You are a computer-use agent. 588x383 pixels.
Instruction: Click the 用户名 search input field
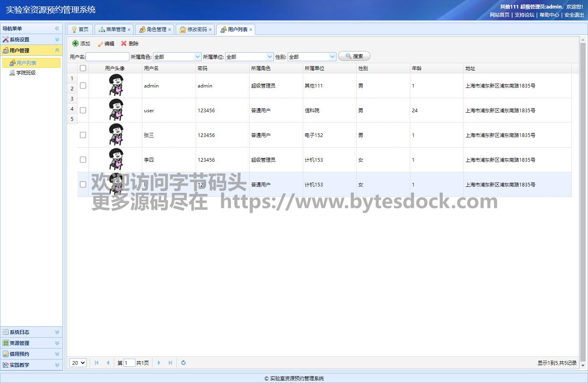point(108,57)
